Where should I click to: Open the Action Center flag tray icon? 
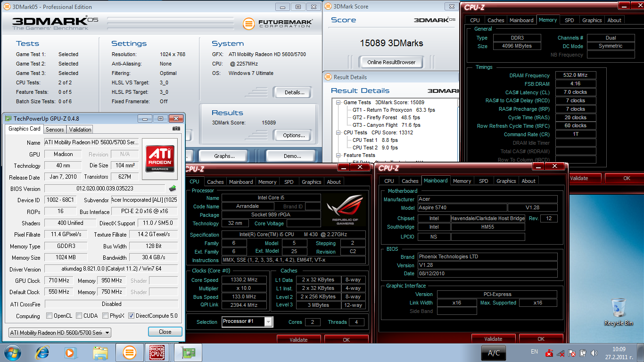pos(572,353)
